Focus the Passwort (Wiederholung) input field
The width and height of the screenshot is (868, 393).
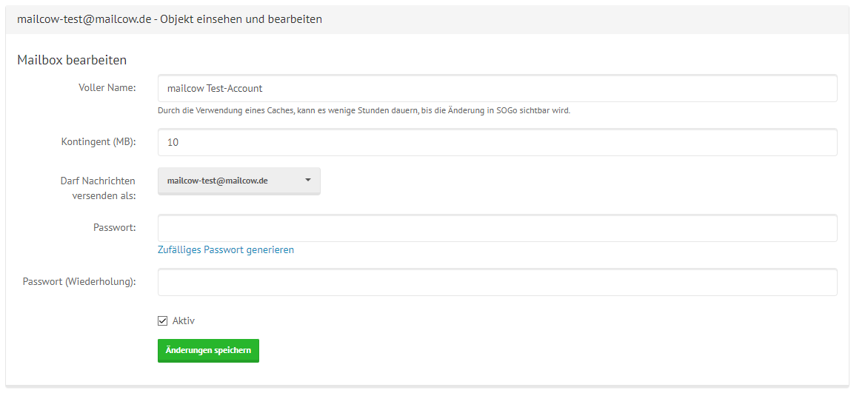(497, 282)
